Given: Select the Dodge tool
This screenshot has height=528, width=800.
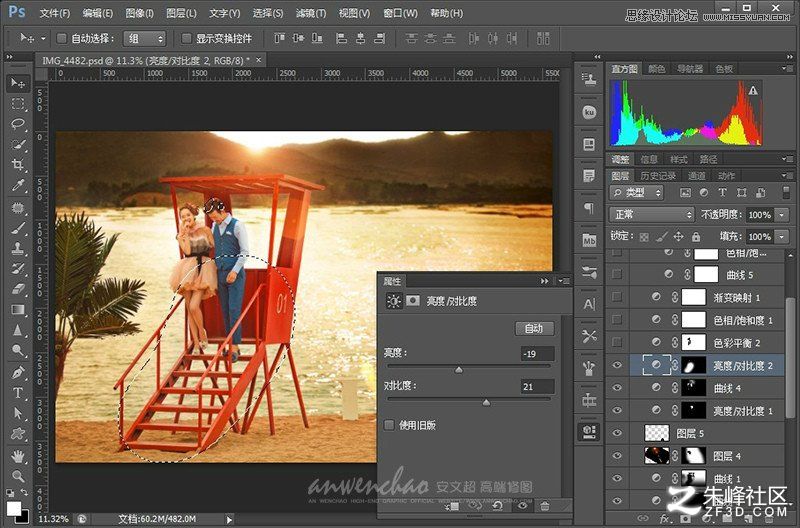Looking at the screenshot, I should click(x=18, y=350).
